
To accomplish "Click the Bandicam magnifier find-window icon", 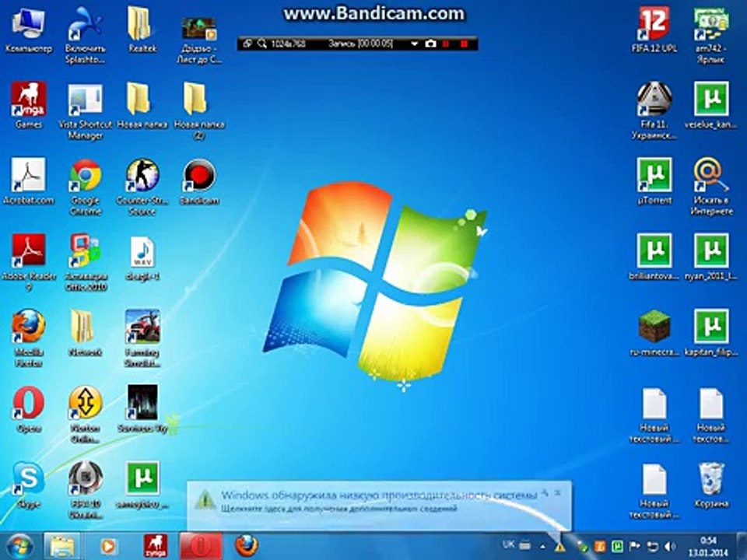I will pos(261,44).
